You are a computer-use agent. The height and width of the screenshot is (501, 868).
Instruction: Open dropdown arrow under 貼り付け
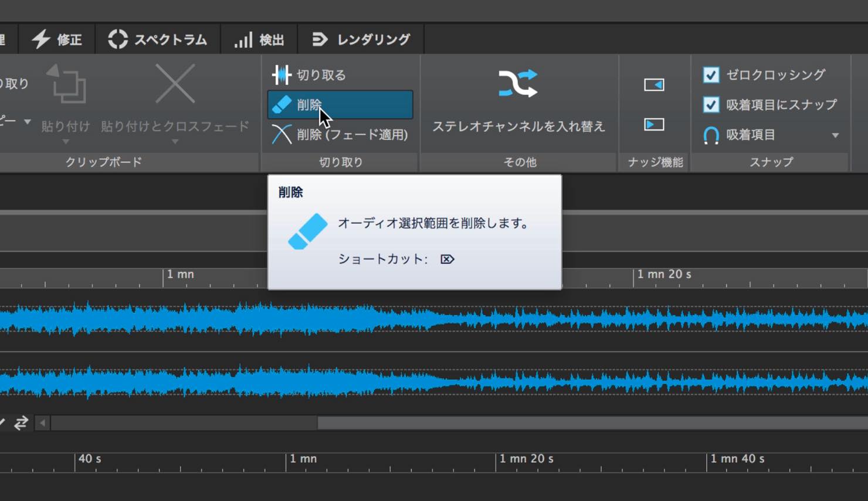coord(66,142)
